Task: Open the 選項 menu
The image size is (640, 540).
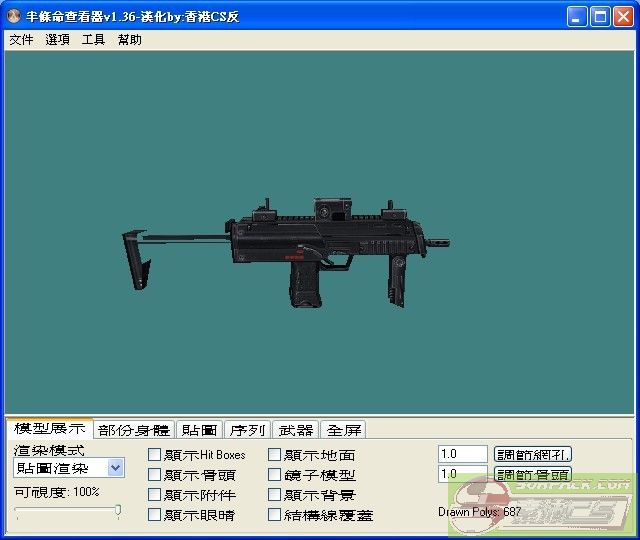Action: pyautogui.click(x=57, y=40)
